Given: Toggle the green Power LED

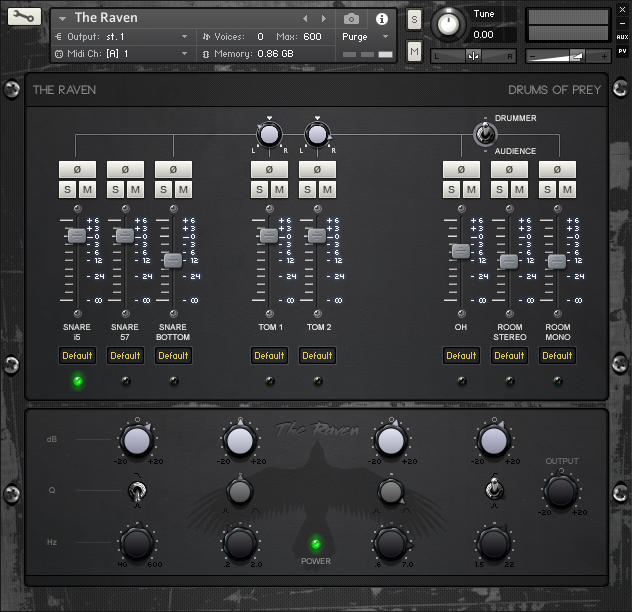Looking at the screenshot, I should [x=317, y=545].
